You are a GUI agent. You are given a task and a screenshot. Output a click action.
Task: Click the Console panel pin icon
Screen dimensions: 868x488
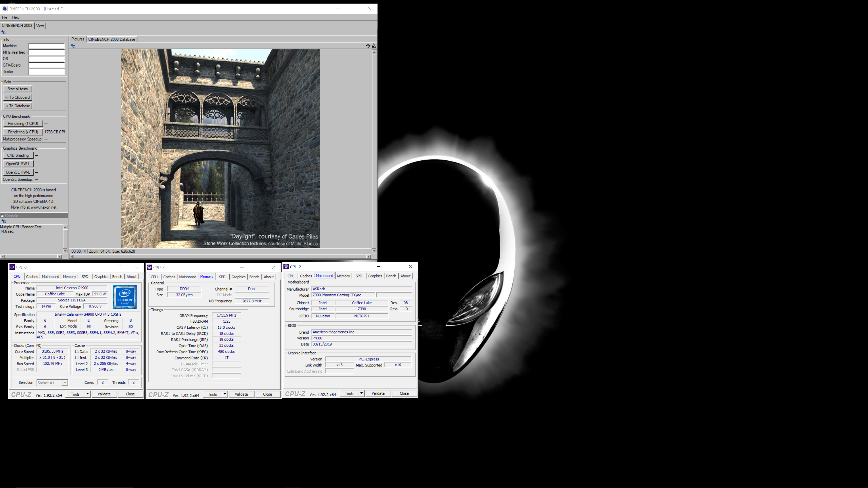coord(4,221)
